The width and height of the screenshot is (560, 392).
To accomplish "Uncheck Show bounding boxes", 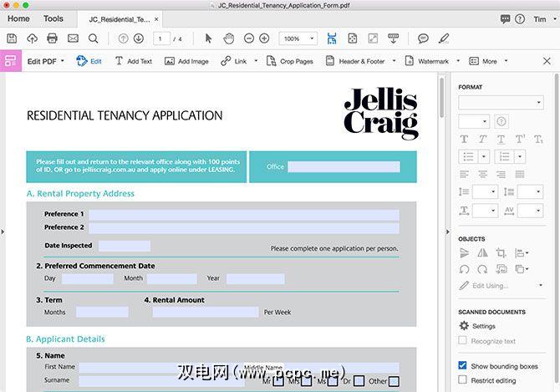I will pos(463,366).
